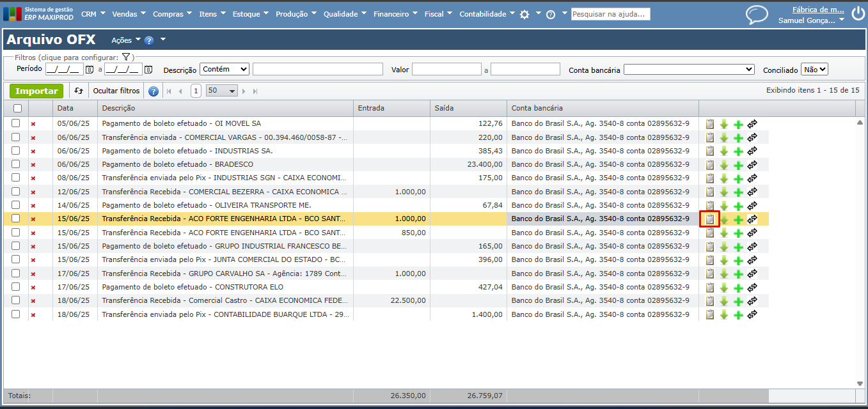Screen dimensions: 868x409
Task: Click the power logout icon
Action: click(x=858, y=14)
